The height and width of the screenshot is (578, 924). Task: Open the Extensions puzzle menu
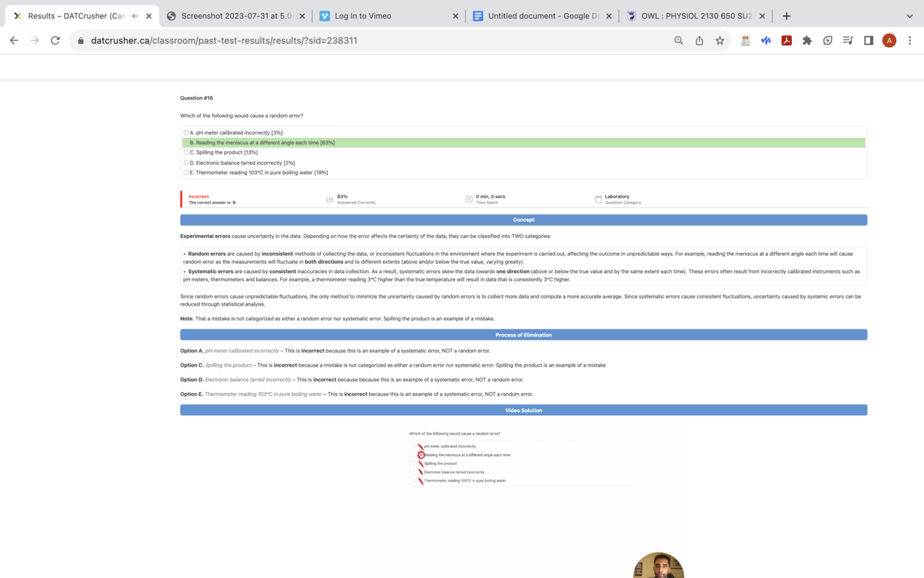[807, 40]
